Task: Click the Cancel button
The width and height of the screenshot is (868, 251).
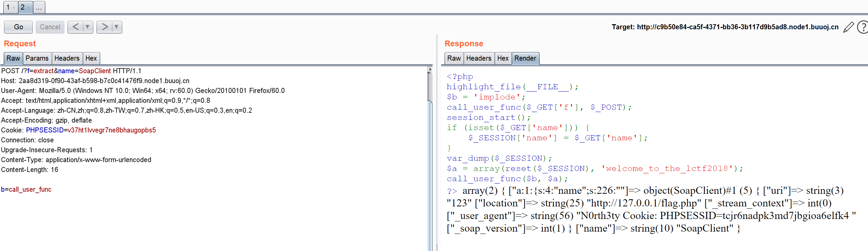Action: [x=50, y=27]
